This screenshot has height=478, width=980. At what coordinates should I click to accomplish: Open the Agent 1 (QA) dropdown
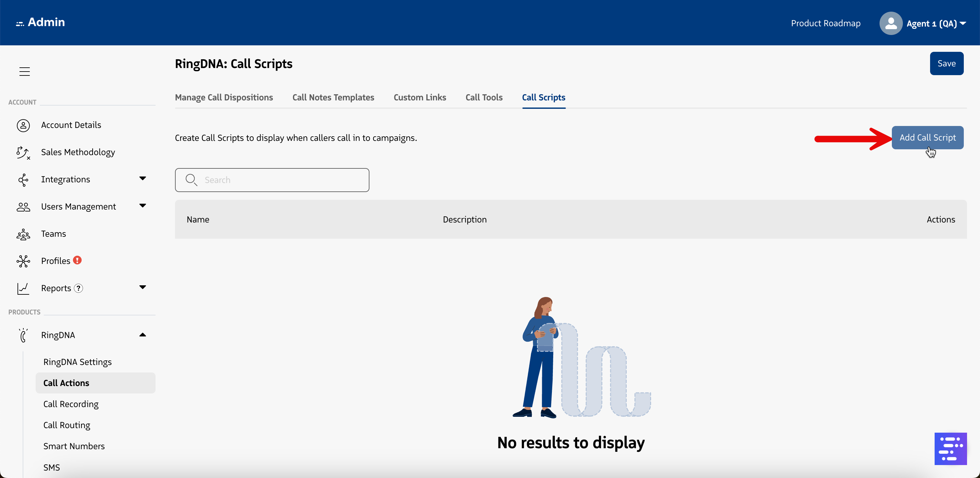point(936,24)
